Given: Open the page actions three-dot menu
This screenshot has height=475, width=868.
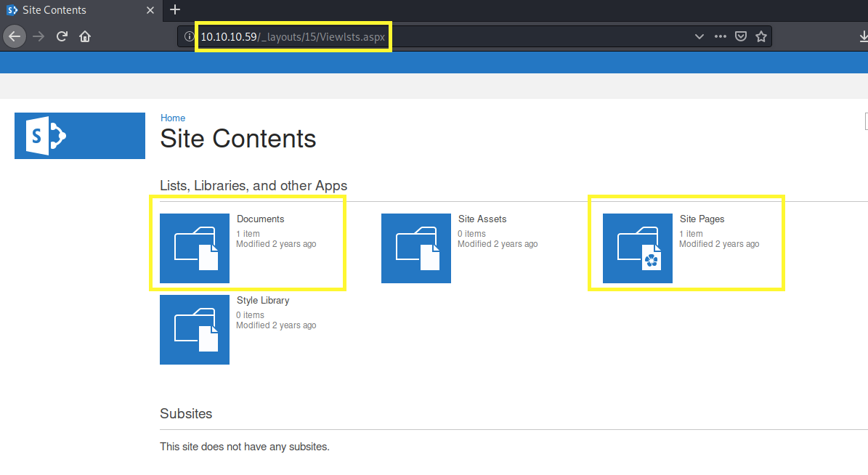Looking at the screenshot, I should tap(720, 36).
